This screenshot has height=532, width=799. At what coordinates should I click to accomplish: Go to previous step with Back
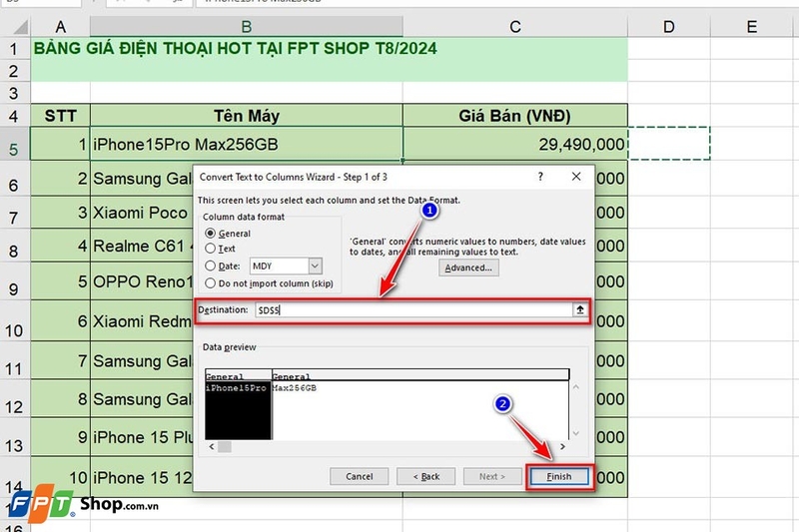tap(426, 476)
